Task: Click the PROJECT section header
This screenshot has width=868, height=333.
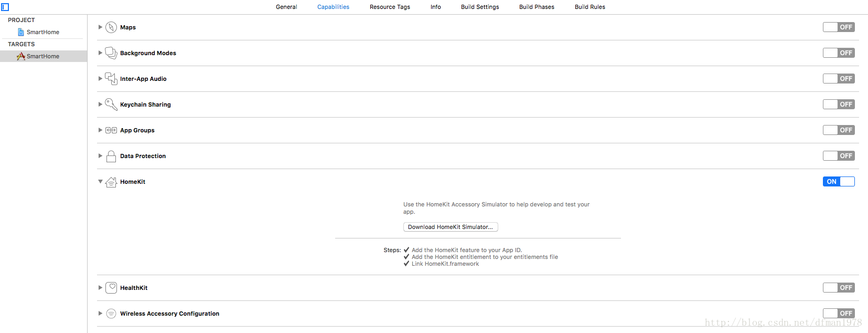Action: pos(22,20)
